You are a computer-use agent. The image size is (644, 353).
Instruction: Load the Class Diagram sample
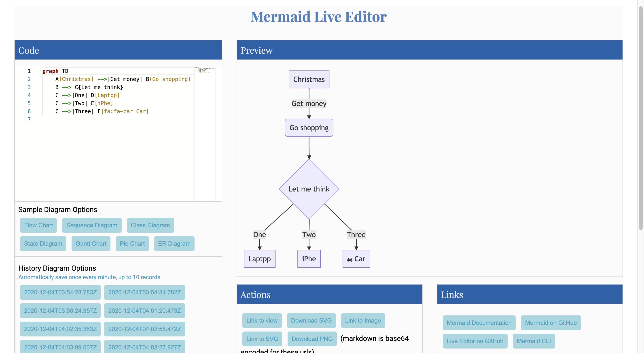(150, 225)
